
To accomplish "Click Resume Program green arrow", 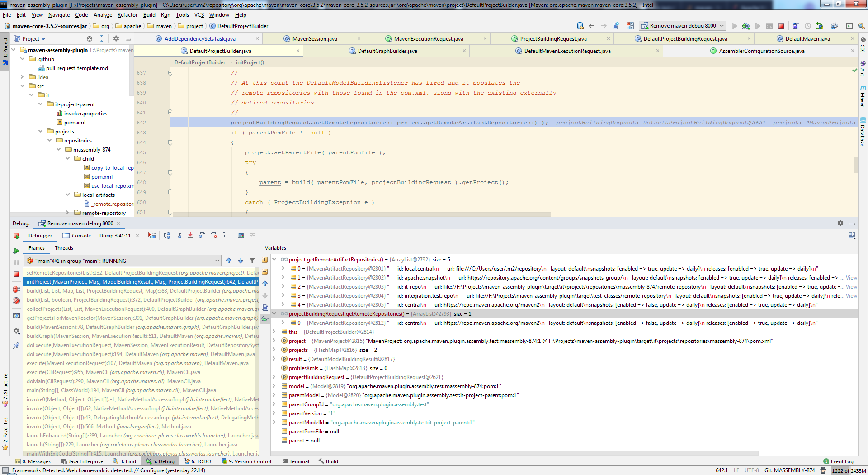I will (16, 251).
